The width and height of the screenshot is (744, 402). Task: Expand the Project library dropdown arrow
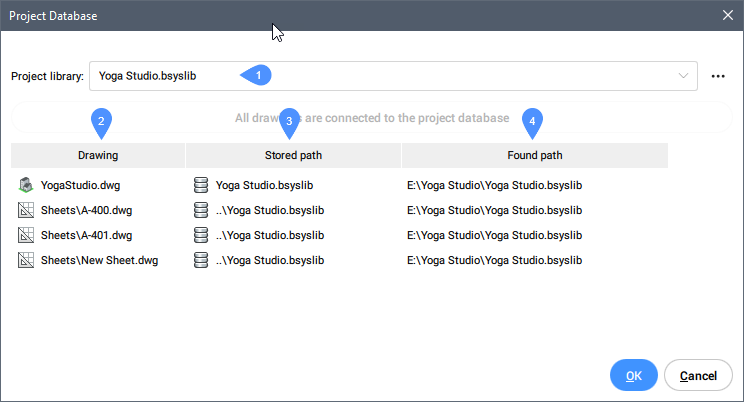pos(684,76)
